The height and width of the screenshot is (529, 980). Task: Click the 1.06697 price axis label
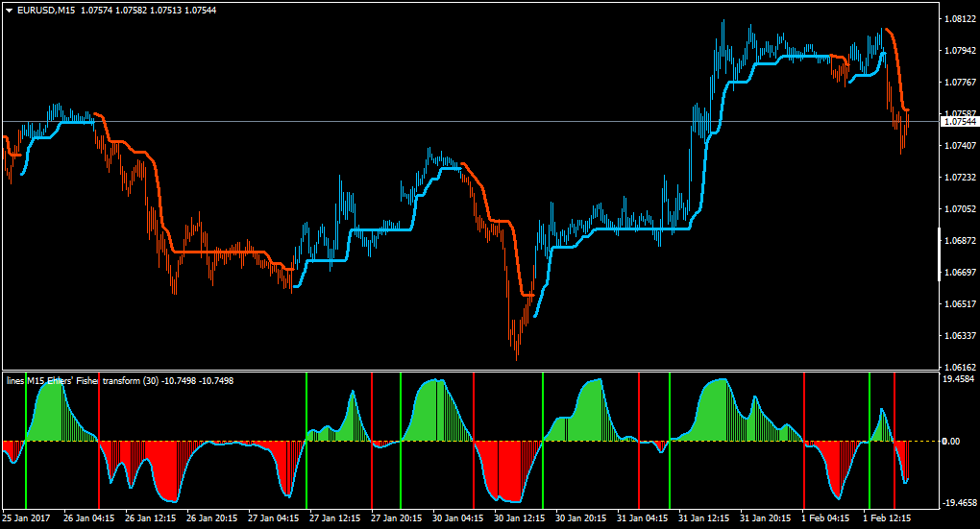(x=960, y=273)
